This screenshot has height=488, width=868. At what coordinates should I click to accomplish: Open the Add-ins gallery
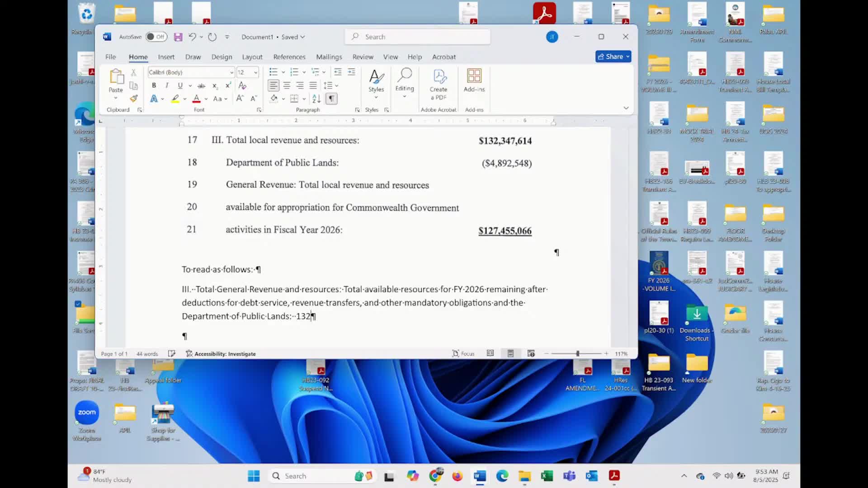(474, 81)
